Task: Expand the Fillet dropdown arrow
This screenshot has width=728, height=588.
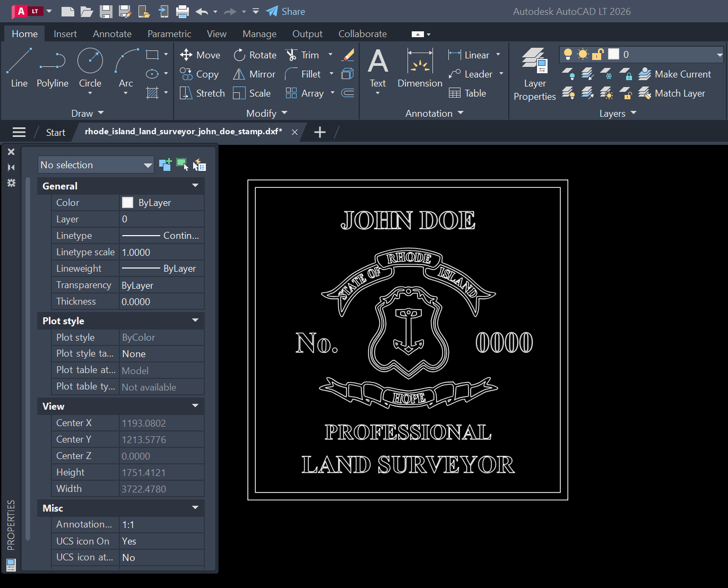Action: 332,74
